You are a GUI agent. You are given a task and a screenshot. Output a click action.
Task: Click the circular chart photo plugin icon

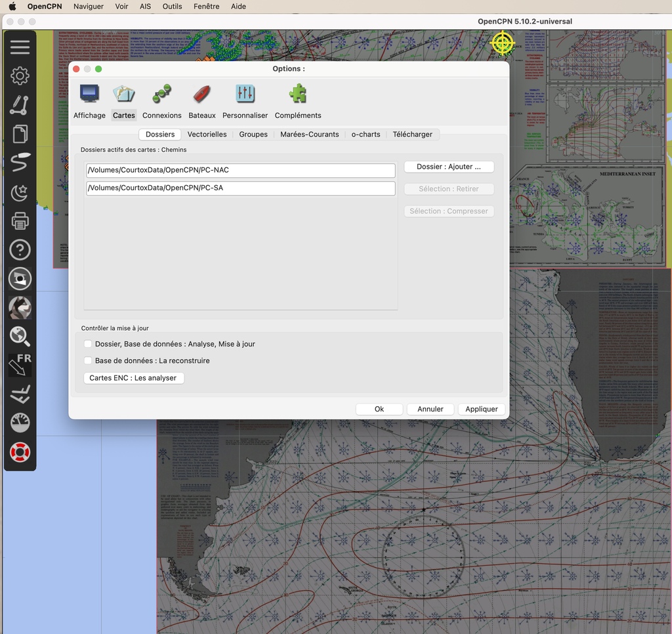20,279
